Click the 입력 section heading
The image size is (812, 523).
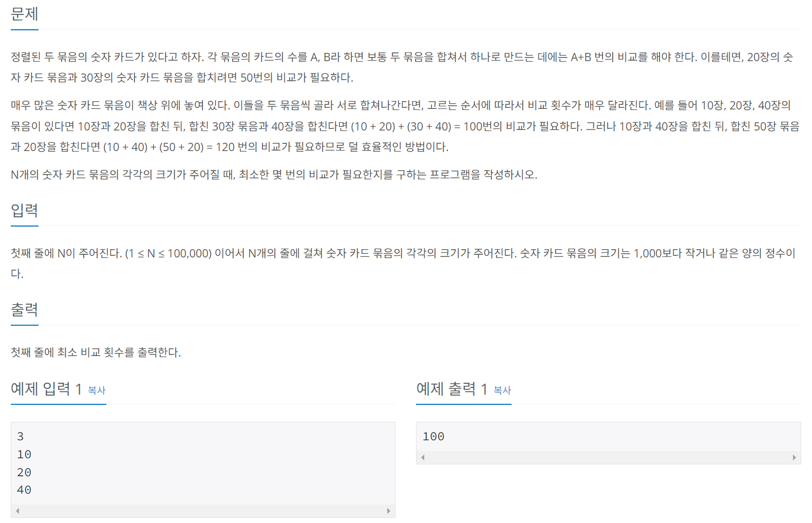25,210
